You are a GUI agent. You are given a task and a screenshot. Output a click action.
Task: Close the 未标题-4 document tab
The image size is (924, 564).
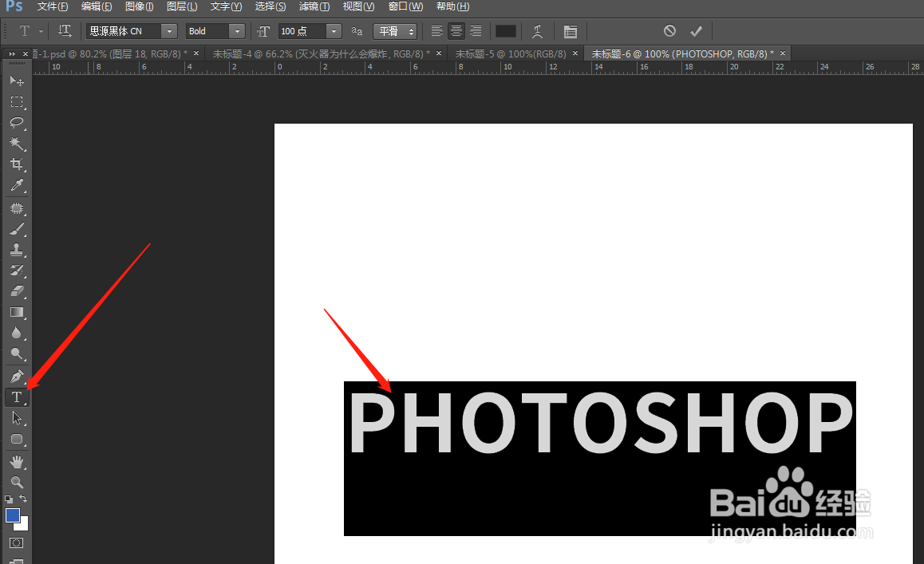pos(438,53)
